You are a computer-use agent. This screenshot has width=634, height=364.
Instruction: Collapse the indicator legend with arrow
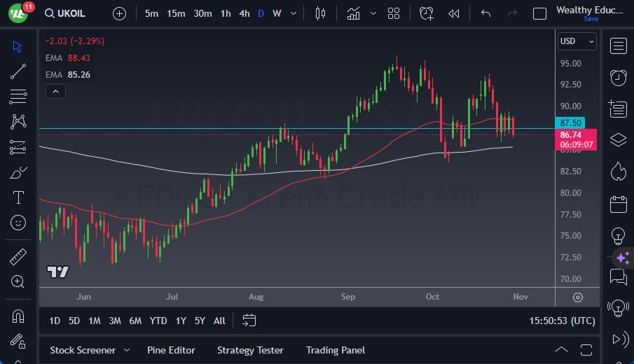click(55, 91)
